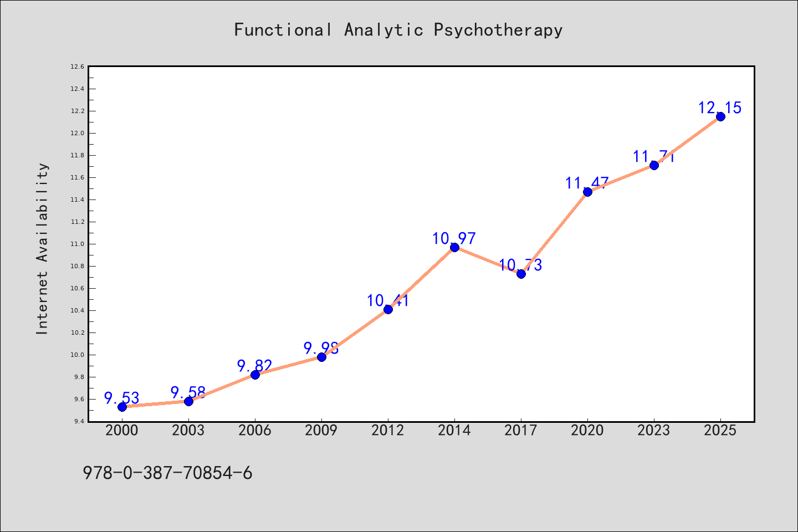Click the 2006 x-axis label
Viewport: 798px width, 532px height.
(255, 431)
